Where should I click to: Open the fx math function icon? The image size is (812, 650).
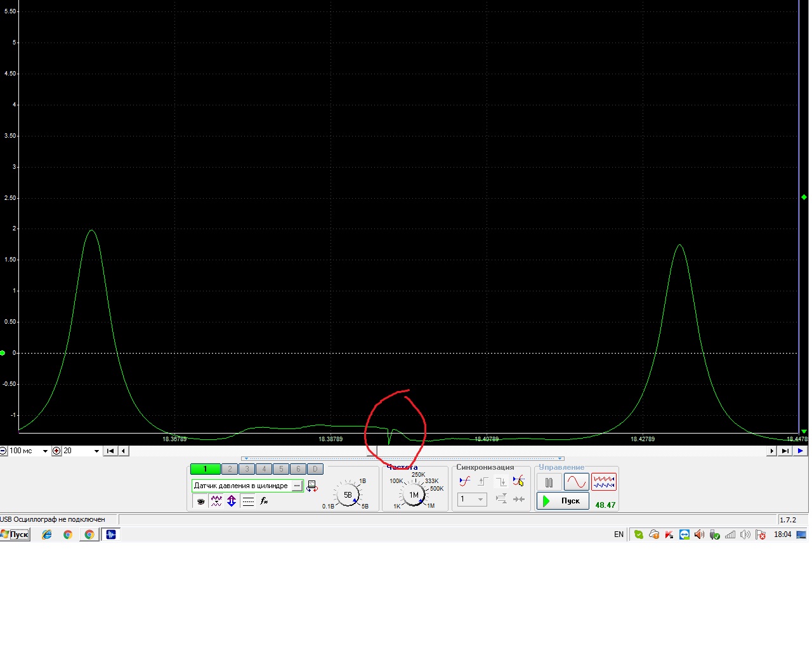coord(264,501)
